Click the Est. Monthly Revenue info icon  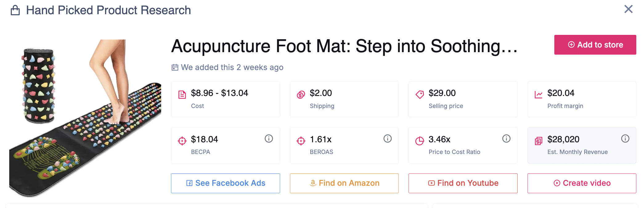click(x=625, y=139)
